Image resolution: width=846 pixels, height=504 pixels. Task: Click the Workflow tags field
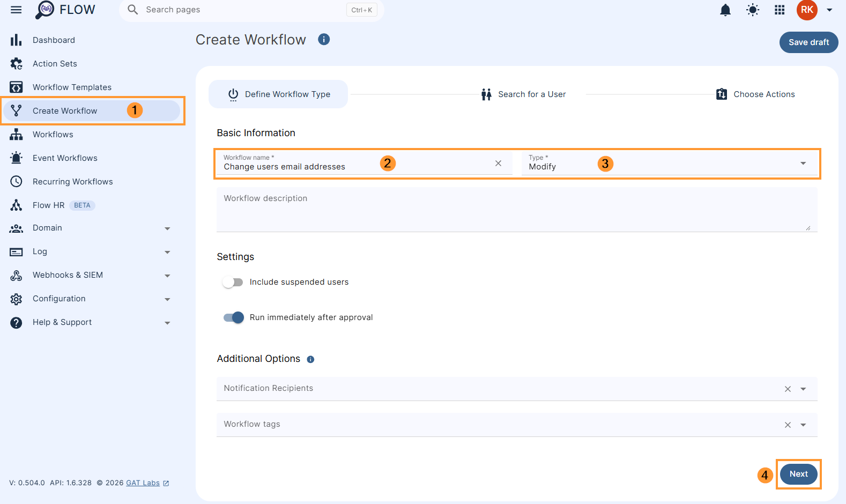tap(517, 425)
